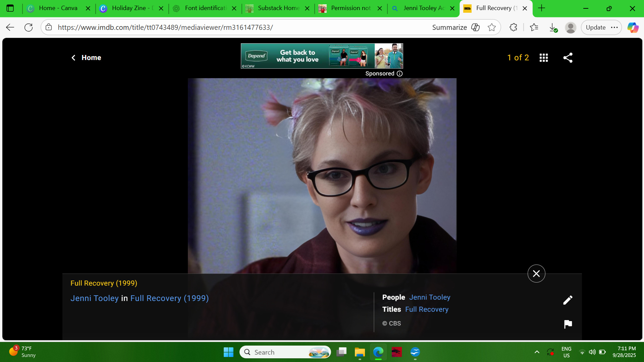Image resolution: width=644 pixels, height=362 pixels.
Task: Open the Downloads icon in toolbar
Action: 553,27
